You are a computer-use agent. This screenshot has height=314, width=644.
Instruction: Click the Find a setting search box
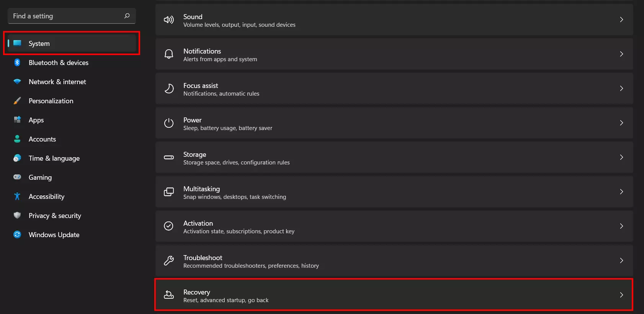72,16
